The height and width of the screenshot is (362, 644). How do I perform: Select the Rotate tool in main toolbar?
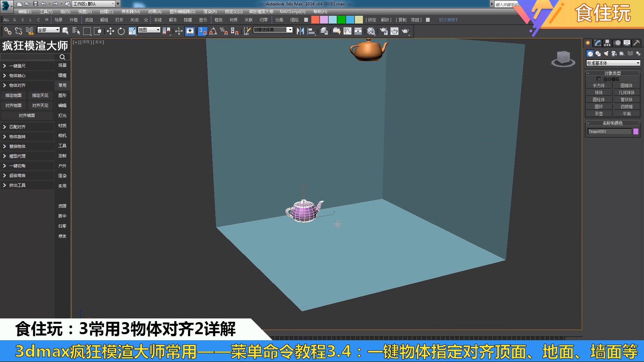pos(121,31)
